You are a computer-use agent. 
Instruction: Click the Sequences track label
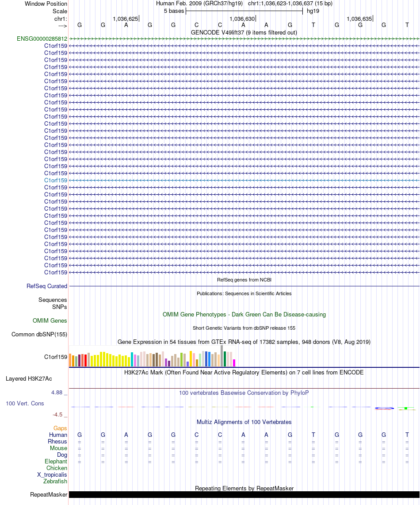(x=53, y=300)
